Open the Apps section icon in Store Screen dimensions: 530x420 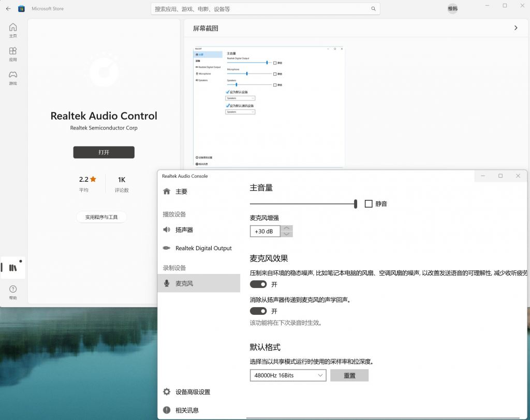(13, 52)
